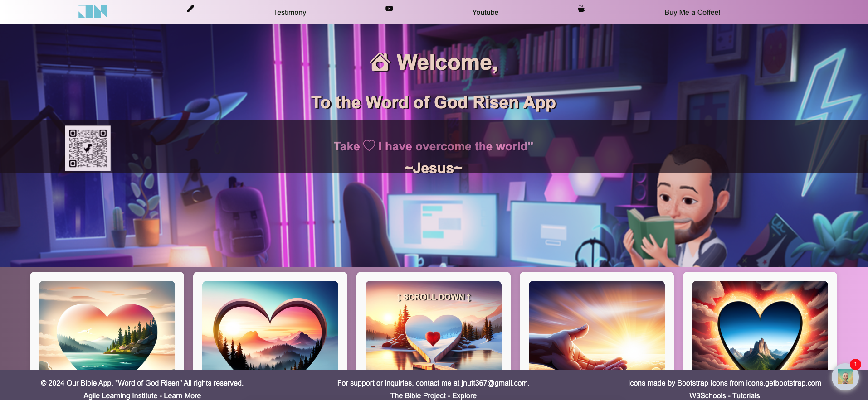
Task: Click The Bible Project - Explore link
Action: tap(434, 395)
